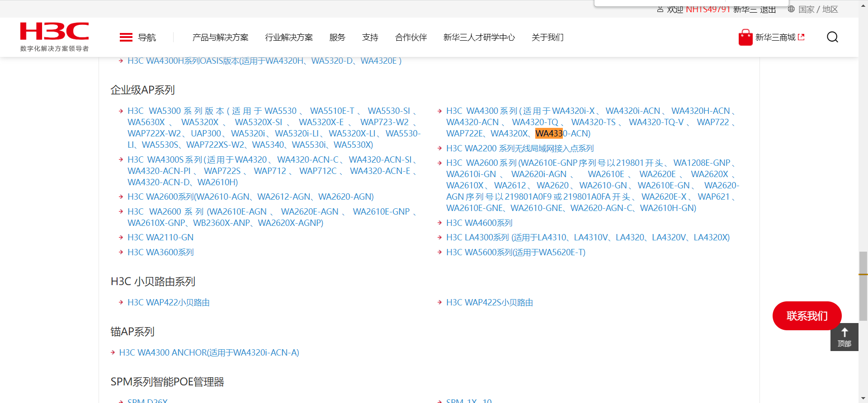
Task: Open the 新华三人才研学中心 menu
Action: [x=479, y=37]
